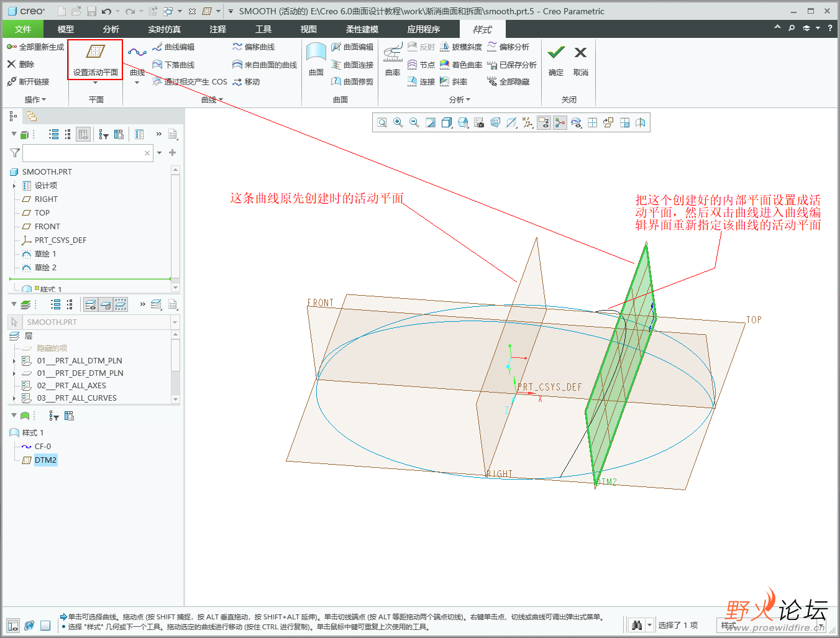
Task: Click the 设置活动平面 (set active plane) tool
Action: 95,60
